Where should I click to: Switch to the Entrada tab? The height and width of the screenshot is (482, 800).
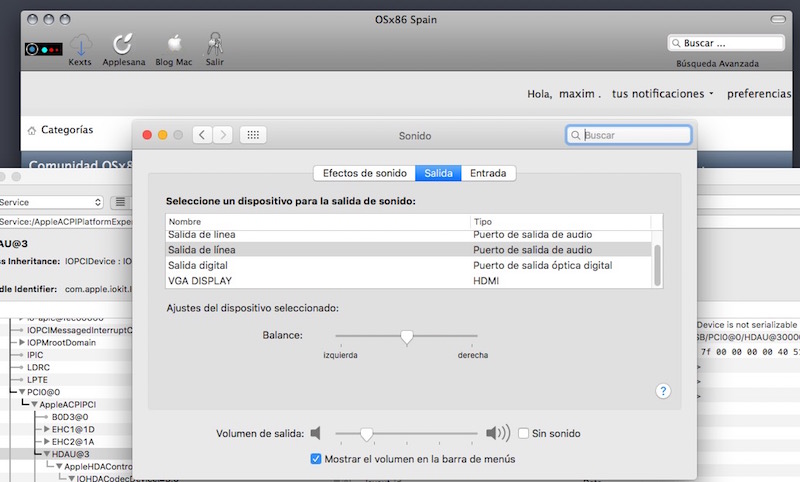488,173
